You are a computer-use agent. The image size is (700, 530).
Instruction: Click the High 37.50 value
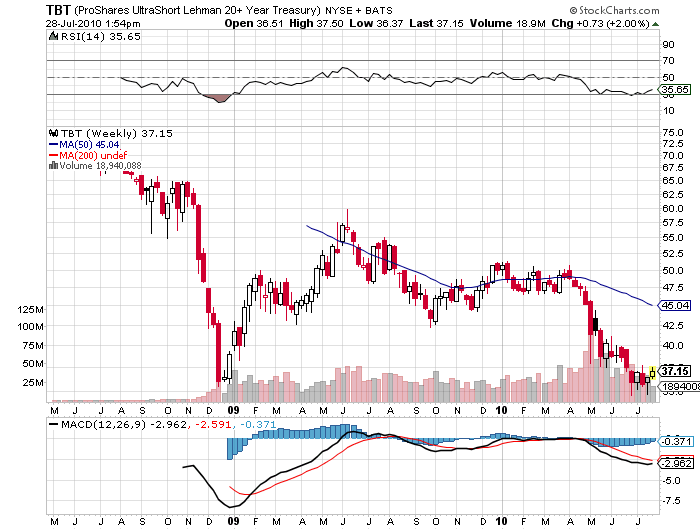coord(316,24)
